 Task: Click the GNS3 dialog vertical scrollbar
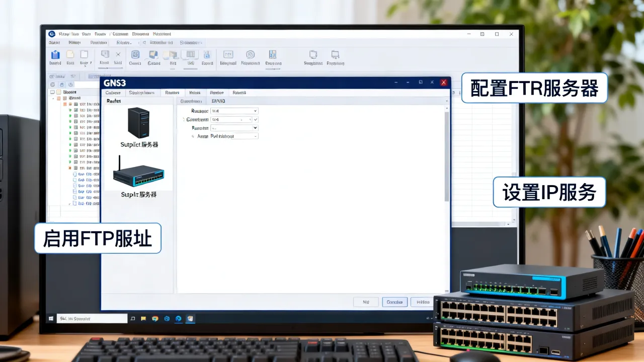[x=447, y=156]
